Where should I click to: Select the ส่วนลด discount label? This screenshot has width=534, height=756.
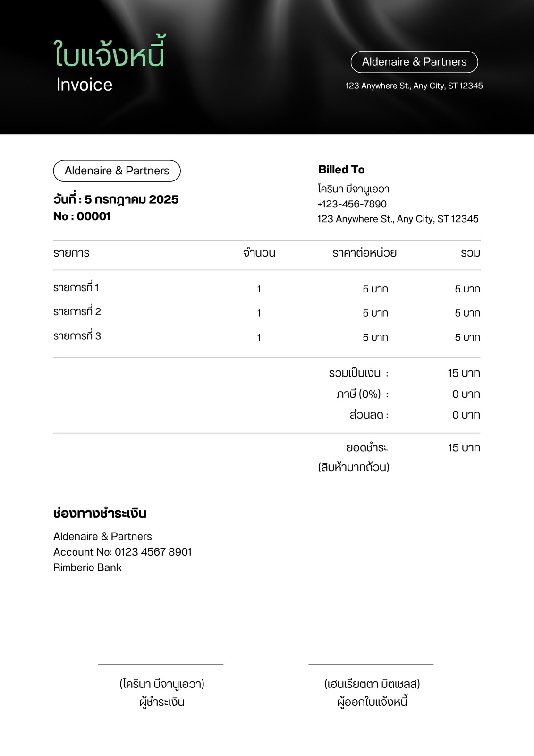[x=369, y=415]
